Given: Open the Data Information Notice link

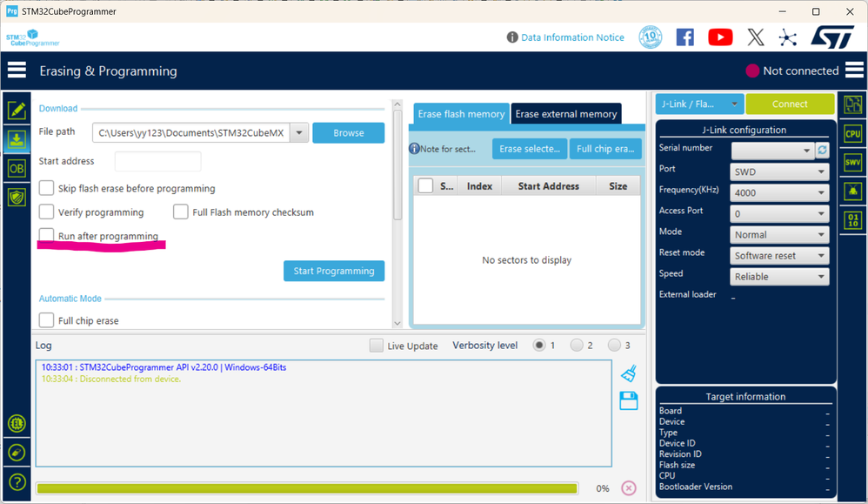Looking at the screenshot, I should (572, 37).
